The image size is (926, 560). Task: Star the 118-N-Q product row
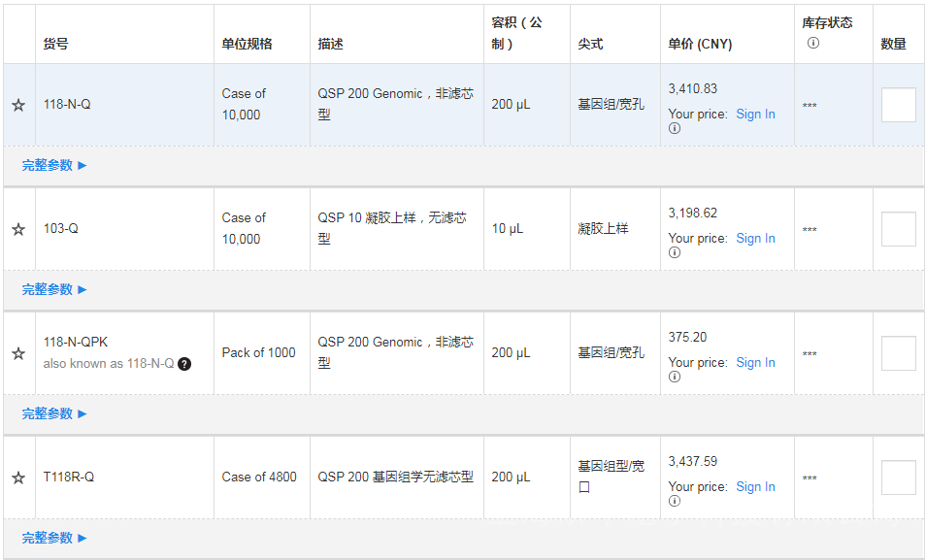click(x=18, y=105)
